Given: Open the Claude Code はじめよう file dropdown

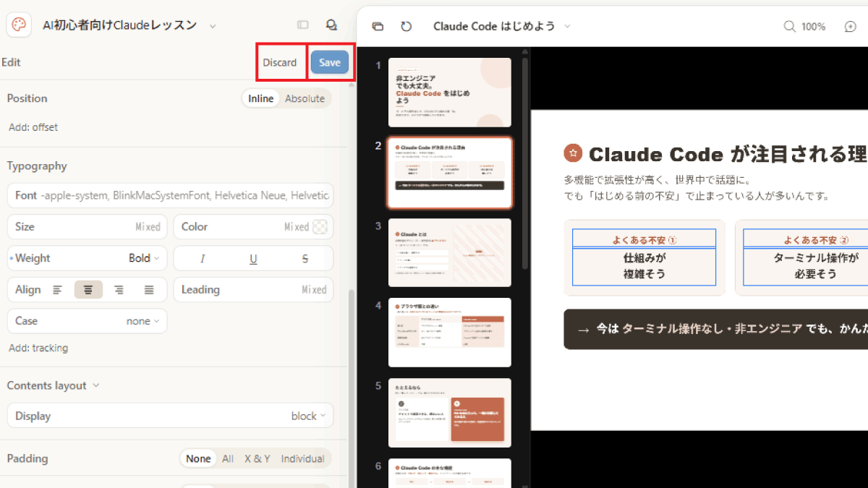Looking at the screenshot, I should pos(567,26).
